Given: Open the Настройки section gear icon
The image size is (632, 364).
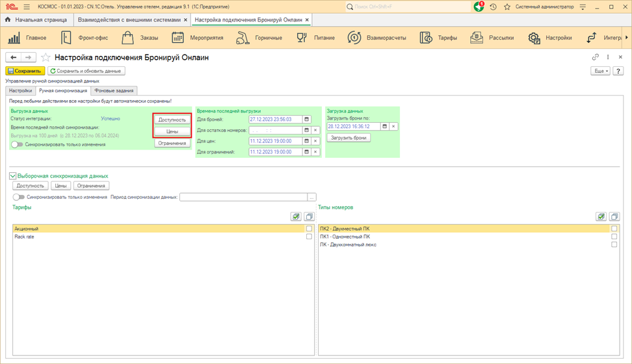Looking at the screenshot, I should [x=534, y=38].
